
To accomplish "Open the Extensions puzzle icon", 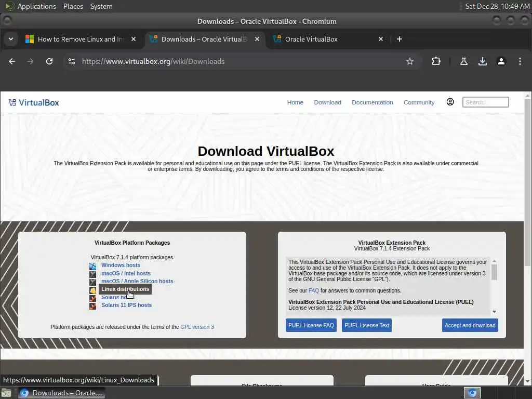I will pos(436,61).
